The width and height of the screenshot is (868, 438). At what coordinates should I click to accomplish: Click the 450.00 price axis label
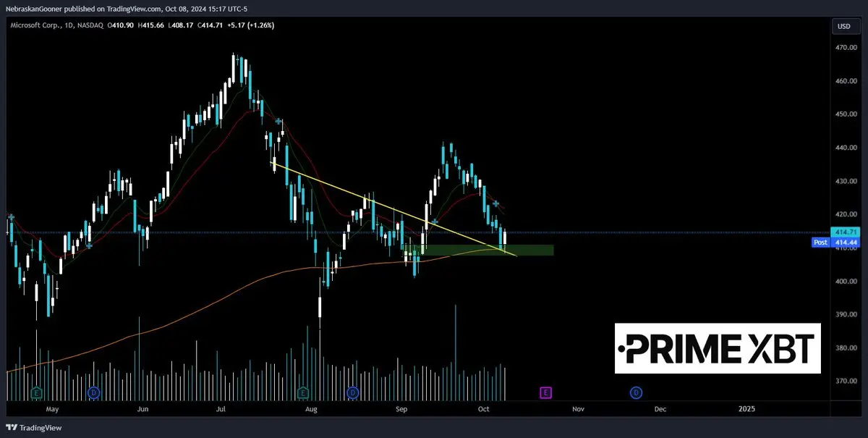tap(845, 114)
